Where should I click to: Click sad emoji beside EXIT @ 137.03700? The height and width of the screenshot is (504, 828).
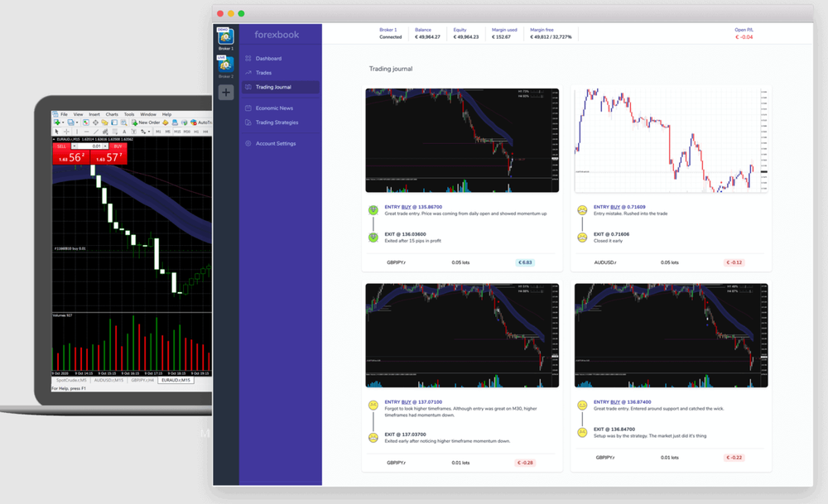373,438
